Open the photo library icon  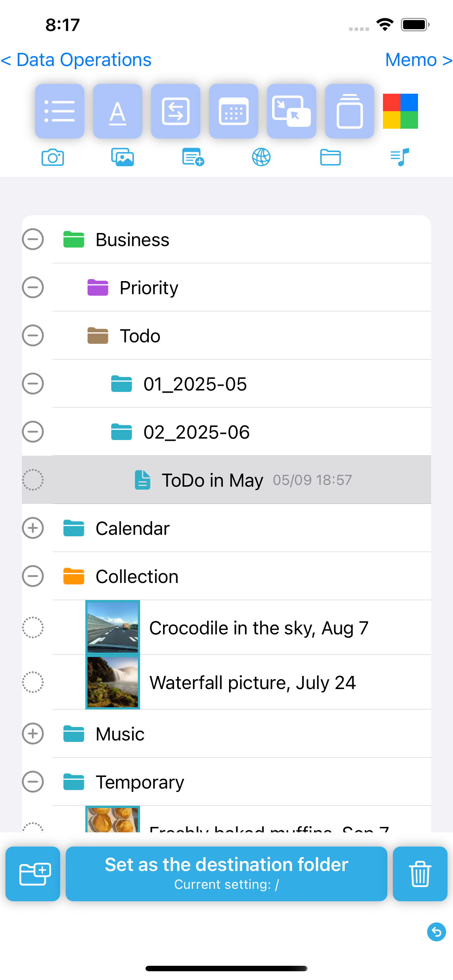tap(123, 157)
